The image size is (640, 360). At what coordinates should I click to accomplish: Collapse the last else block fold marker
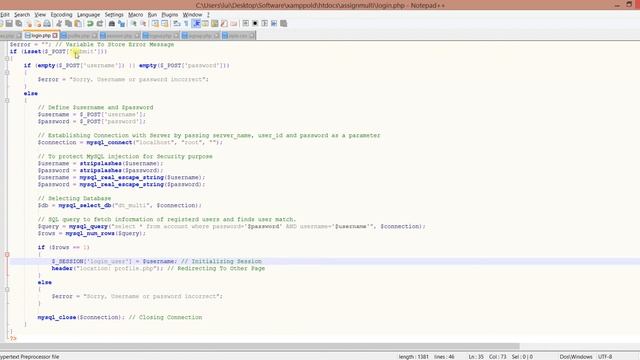click(x=7, y=289)
